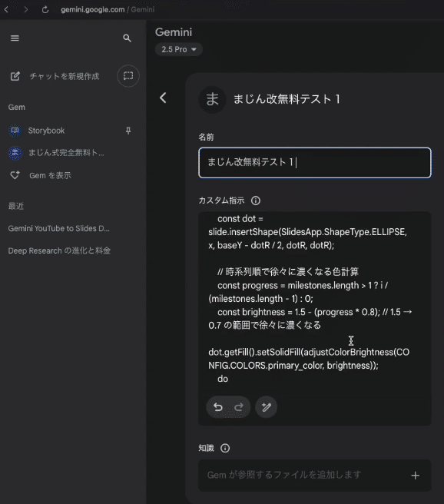Click Gem を表示
444x504 pixels.
click(50, 175)
